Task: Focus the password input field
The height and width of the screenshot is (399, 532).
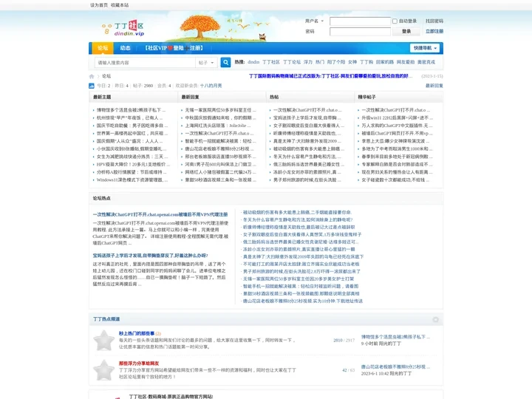Action: 361,32
